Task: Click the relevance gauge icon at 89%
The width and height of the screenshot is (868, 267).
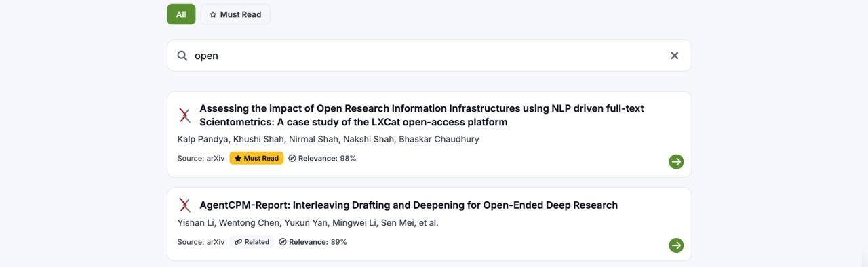Action: pyautogui.click(x=283, y=242)
